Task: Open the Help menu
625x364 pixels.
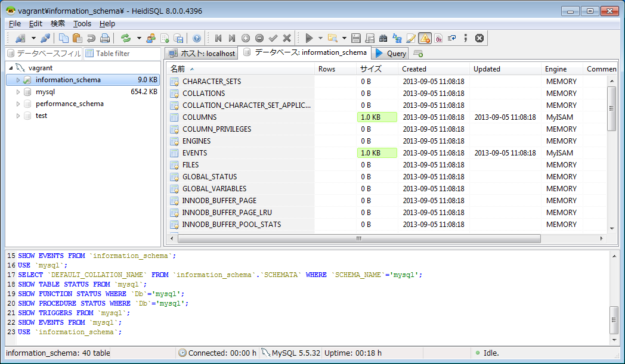Action: tap(107, 23)
